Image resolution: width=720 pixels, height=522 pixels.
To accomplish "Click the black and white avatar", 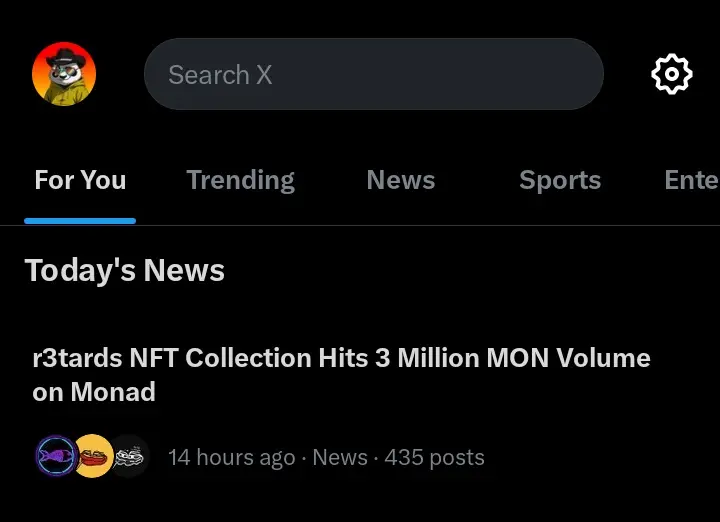I will click(130, 456).
